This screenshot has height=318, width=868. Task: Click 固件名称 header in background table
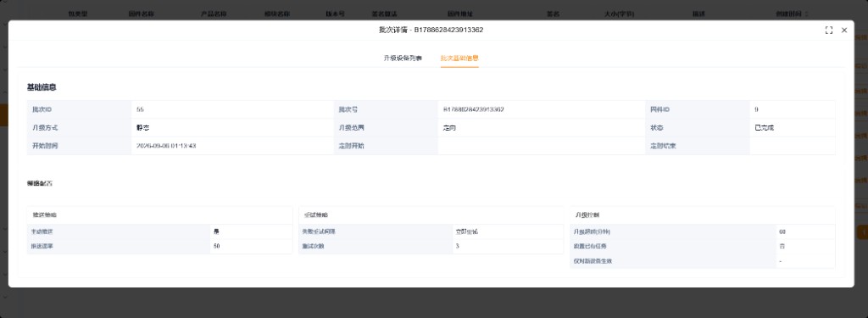click(x=142, y=14)
